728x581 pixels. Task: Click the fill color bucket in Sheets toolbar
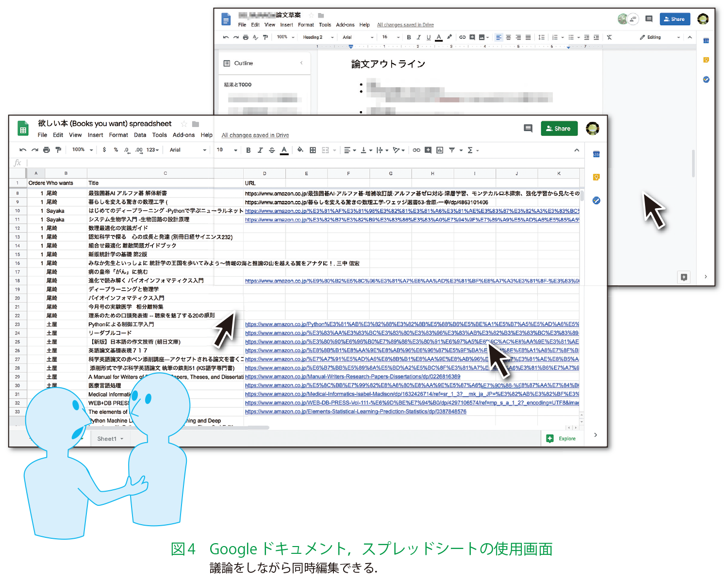(300, 150)
